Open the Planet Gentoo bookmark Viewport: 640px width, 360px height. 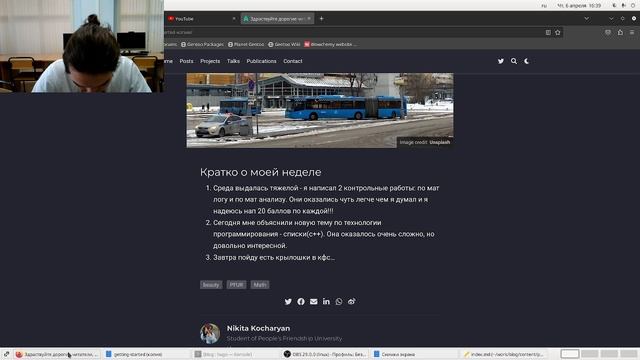point(246,44)
